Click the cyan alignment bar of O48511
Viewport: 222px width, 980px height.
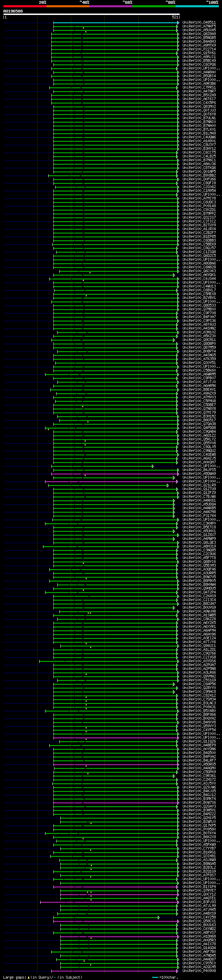tap(116, 23)
